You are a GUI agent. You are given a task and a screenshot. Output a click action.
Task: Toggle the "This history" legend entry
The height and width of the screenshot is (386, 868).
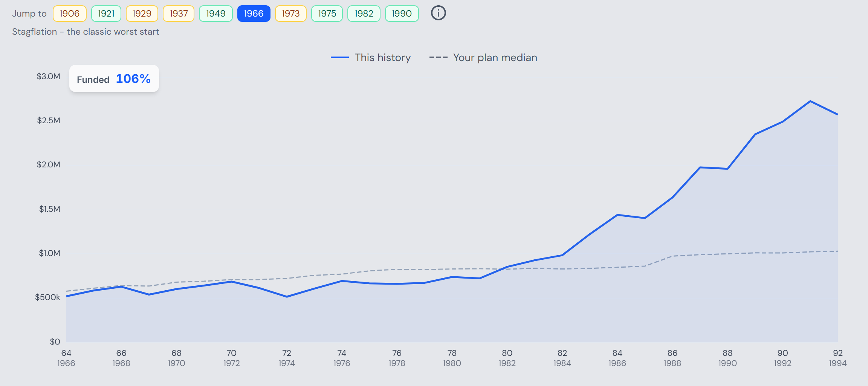tap(371, 57)
